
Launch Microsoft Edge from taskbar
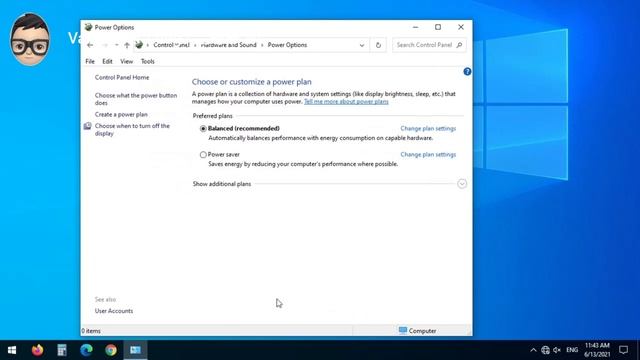pos(86,350)
